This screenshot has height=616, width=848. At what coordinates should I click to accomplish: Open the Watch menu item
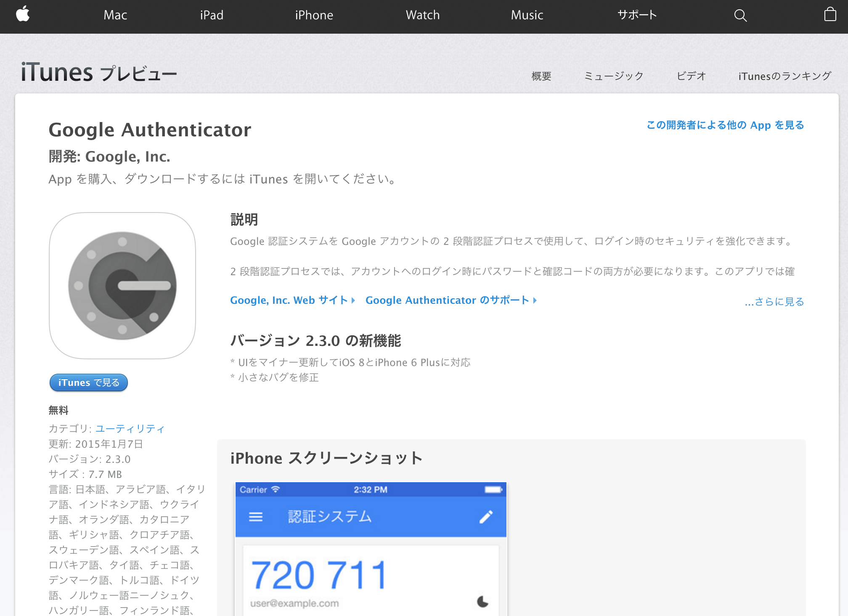(x=423, y=15)
